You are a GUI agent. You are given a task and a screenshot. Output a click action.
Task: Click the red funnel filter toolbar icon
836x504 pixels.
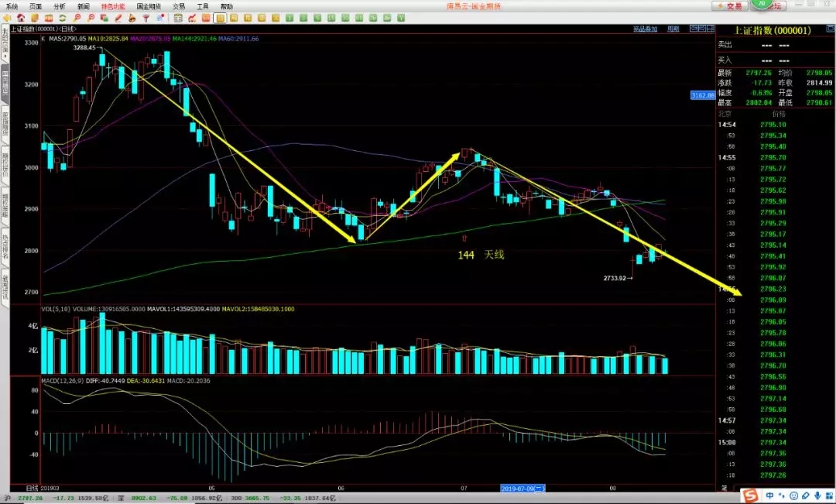(x=146, y=18)
